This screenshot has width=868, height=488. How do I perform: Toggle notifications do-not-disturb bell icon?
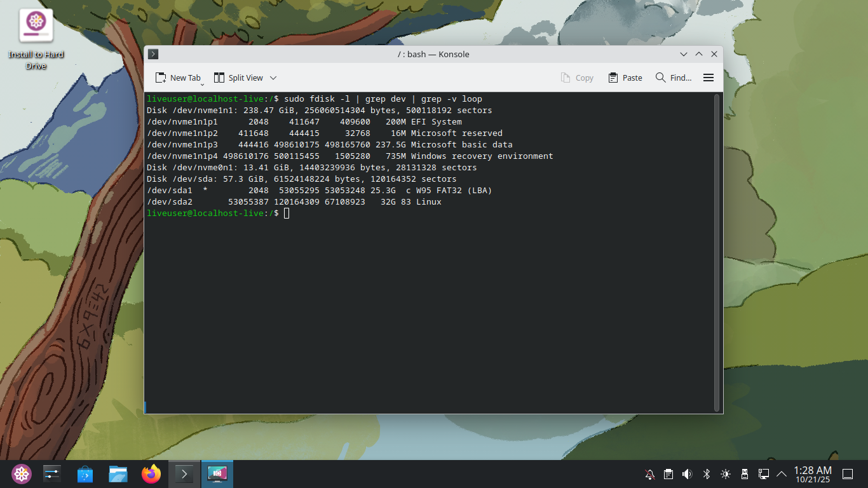click(x=649, y=474)
